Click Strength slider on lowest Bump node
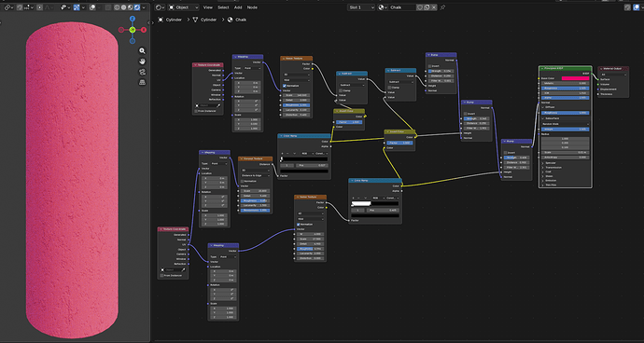The width and height of the screenshot is (644, 343). [x=517, y=158]
